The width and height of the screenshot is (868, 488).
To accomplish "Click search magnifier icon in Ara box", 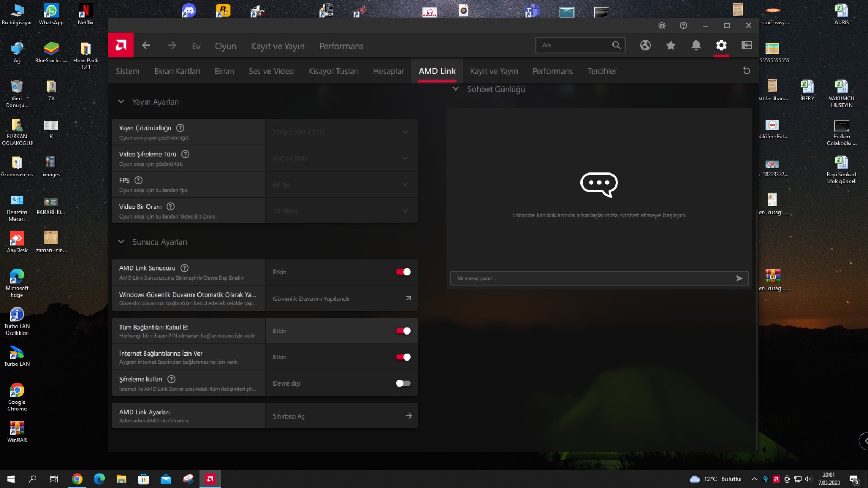I will coord(616,46).
